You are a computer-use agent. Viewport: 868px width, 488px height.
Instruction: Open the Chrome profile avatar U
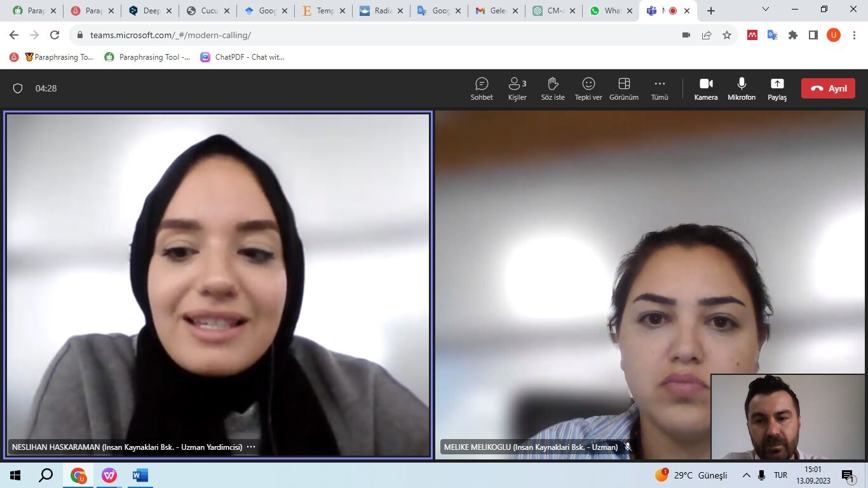click(x=834, y=35)
